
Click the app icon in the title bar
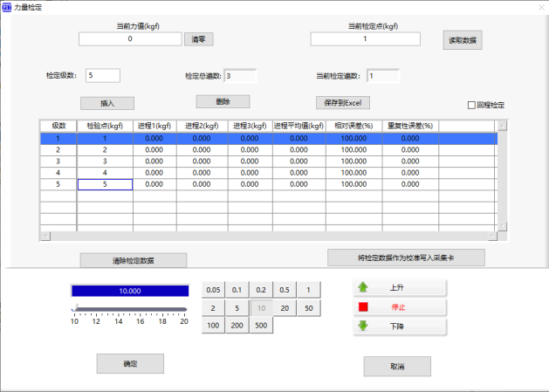click(6, 7)
